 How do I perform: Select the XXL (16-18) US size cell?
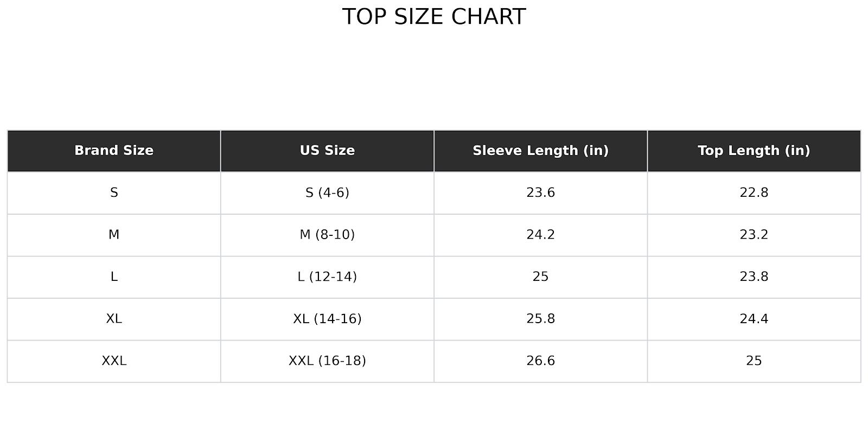327,361
